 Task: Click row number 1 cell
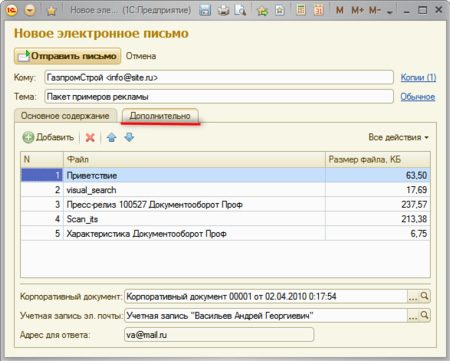tap(42, 175)
